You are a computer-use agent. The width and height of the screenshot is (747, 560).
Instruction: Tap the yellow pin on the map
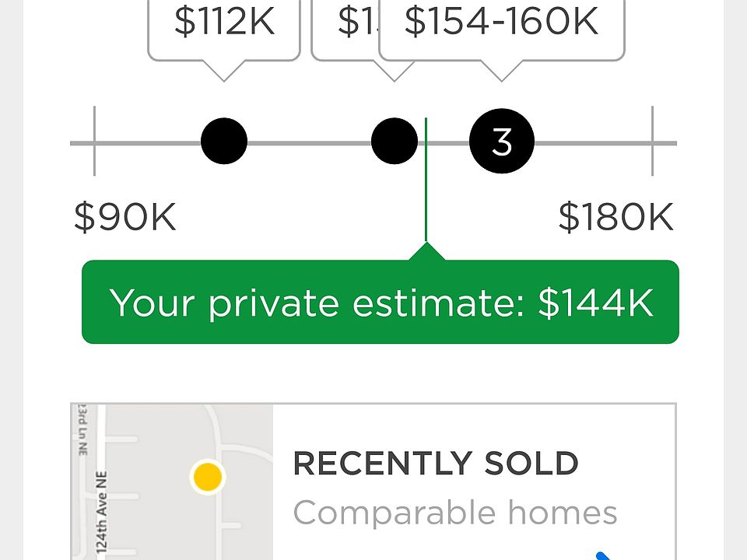pyautogui.click(x=208, y=476)
